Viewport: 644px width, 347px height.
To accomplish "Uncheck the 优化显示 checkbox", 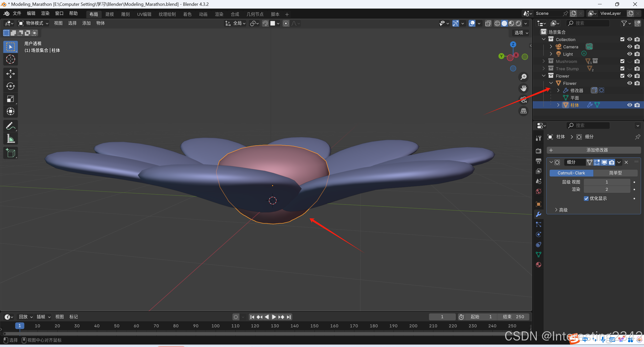I will (x=586, y=198).
